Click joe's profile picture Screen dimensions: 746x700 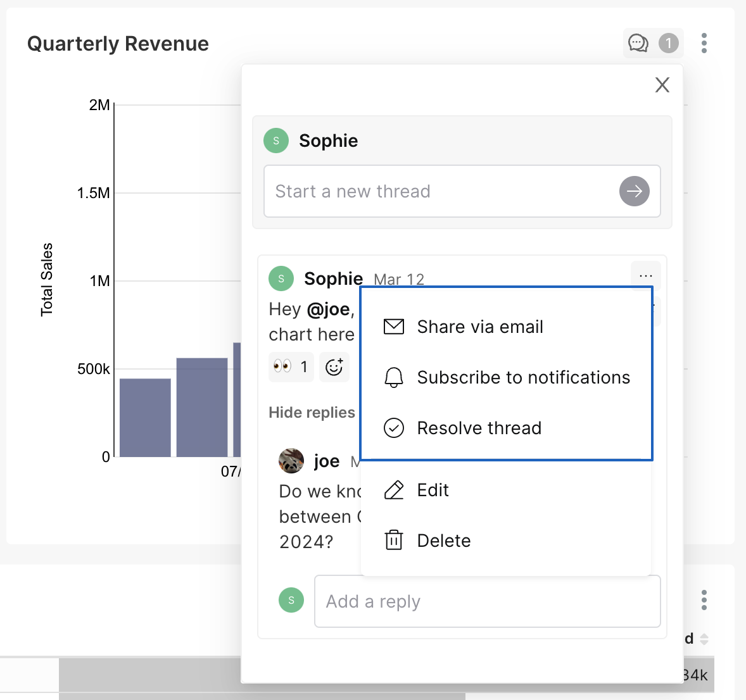click(291, 461)
